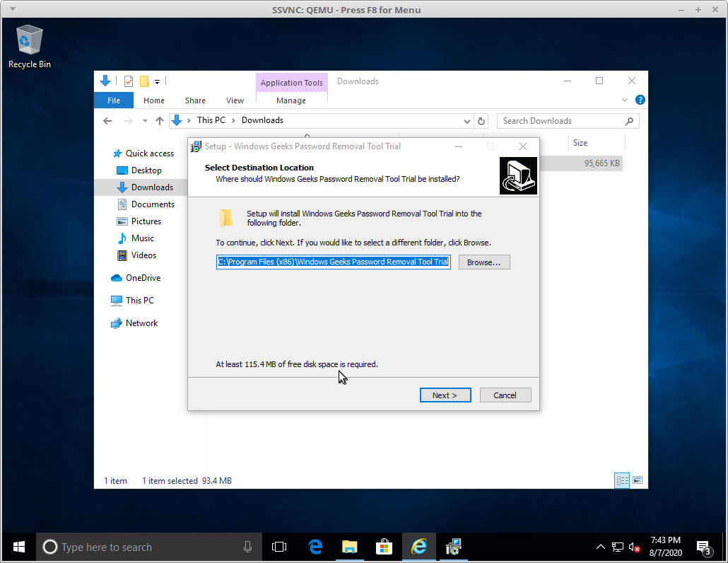Open Videos in navigation pane
Screen dimensions: 728x563
pyautogui.click(x=137, y=255)
